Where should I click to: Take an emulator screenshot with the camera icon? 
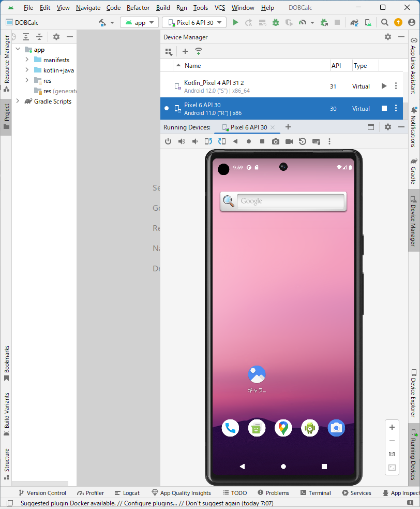(x=276, y=141)
